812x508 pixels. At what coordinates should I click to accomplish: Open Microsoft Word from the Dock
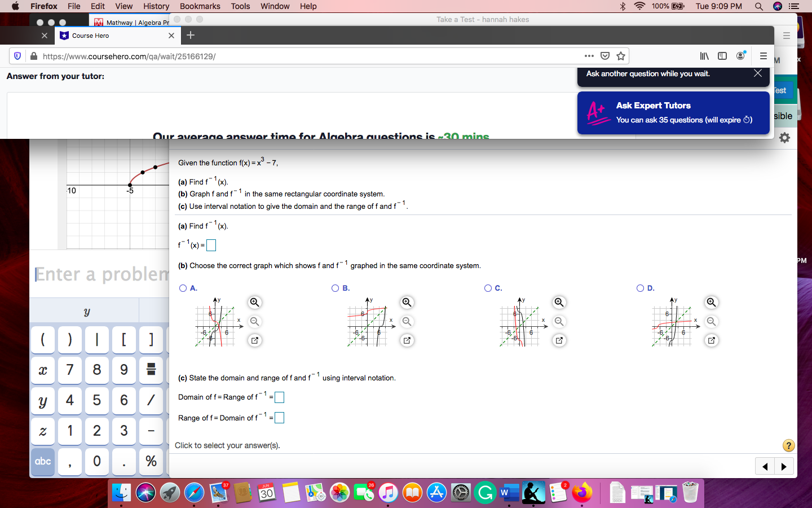[509, 493]
